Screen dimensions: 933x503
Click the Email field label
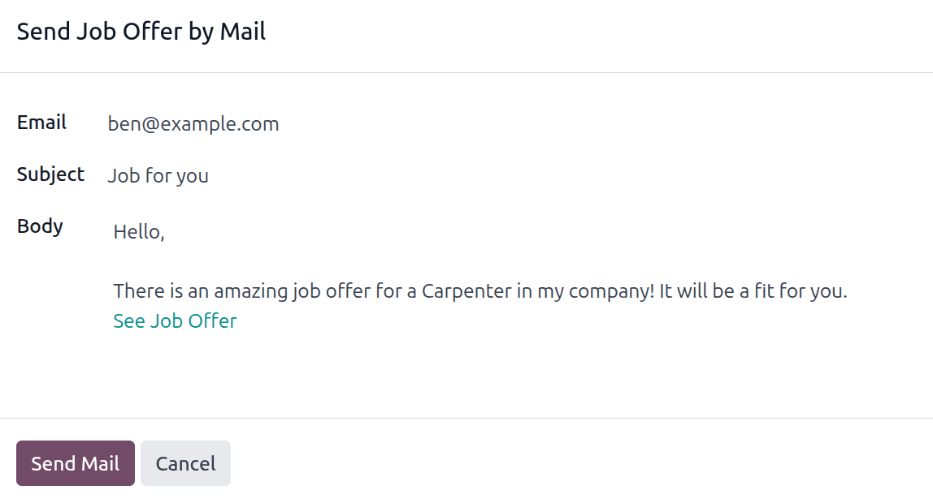[x=42, y=123]
